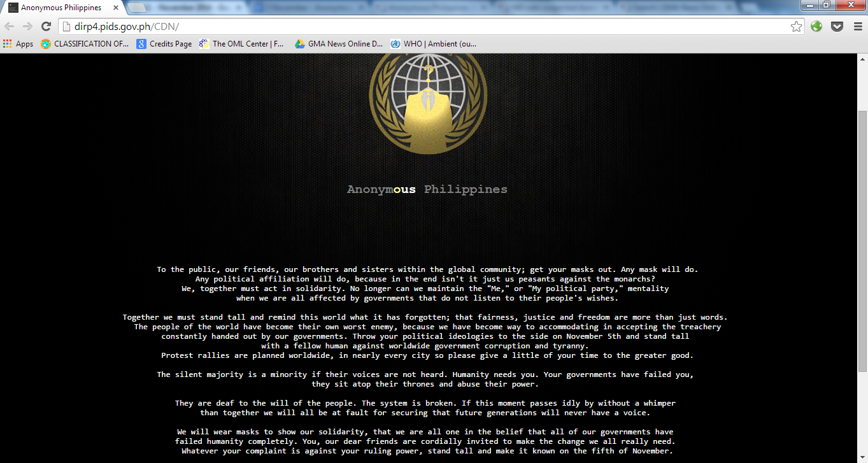868x463 pixels.
Task: Click the line starting "To the public, our friends"
Action: [x=427, y=269]
